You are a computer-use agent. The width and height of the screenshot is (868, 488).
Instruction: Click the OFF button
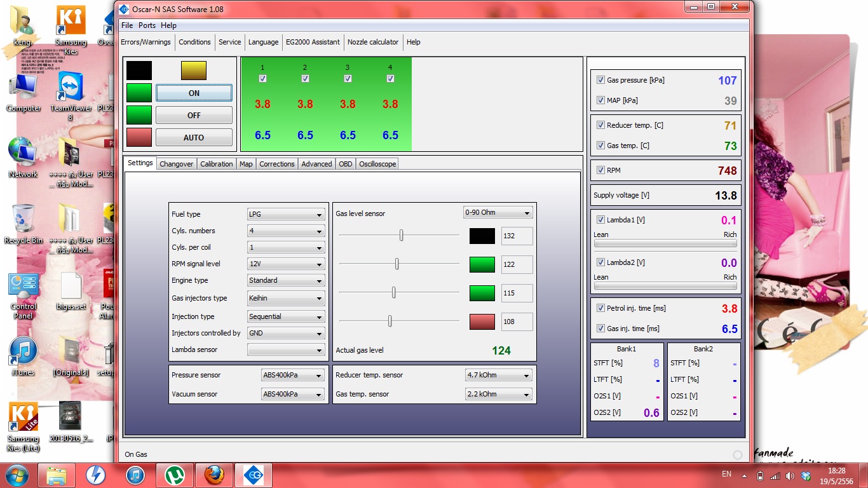pos(194,115)
